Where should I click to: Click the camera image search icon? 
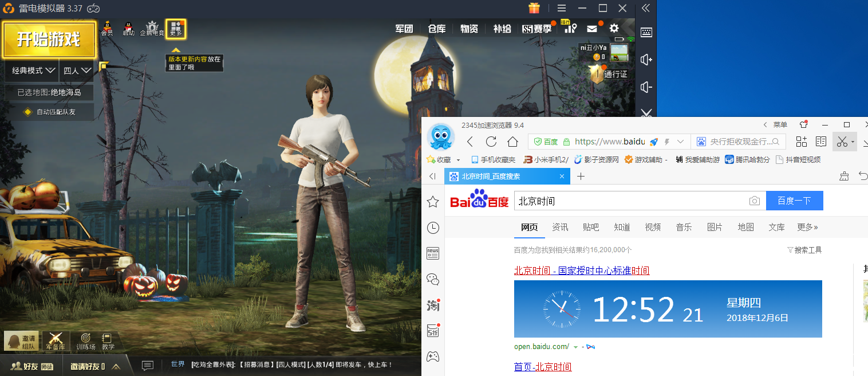(755, 201)
